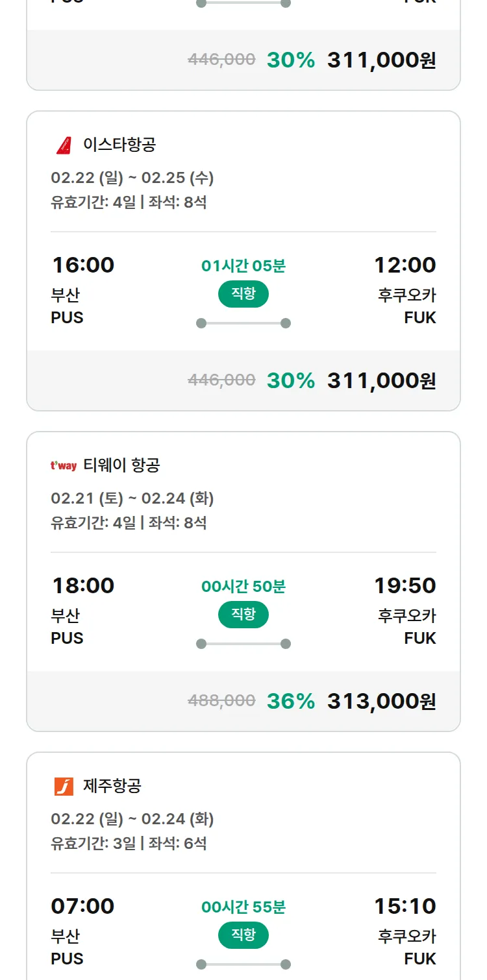The width and height of the screenshot is (487, 980).
Task: Click the Jeju Air orange logo icon
Action: [64, 786]
